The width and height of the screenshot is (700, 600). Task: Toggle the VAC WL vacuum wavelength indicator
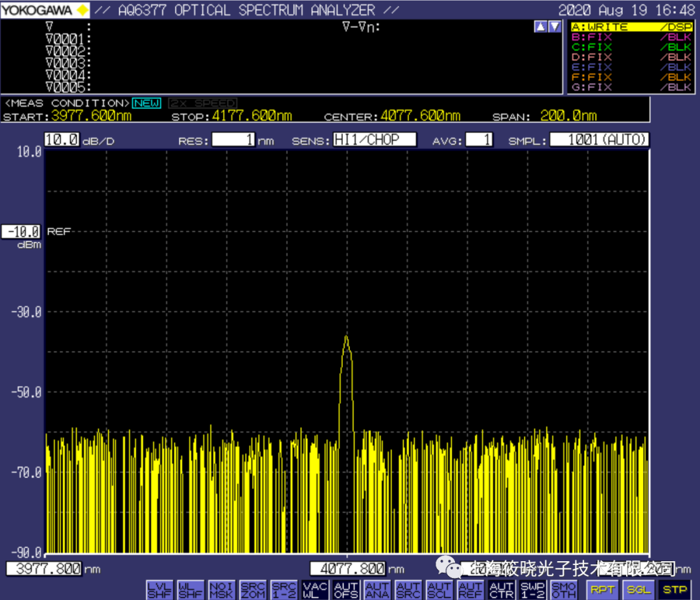[315, 590]
